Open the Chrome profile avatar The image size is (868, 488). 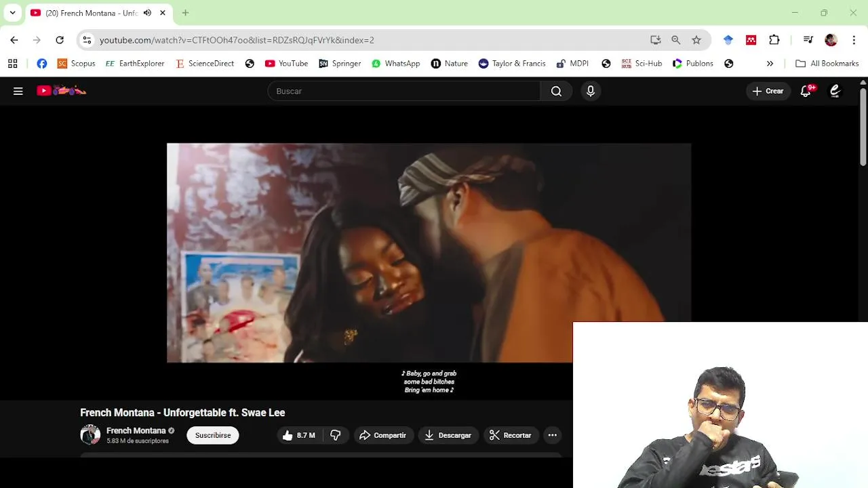[831, 40]
